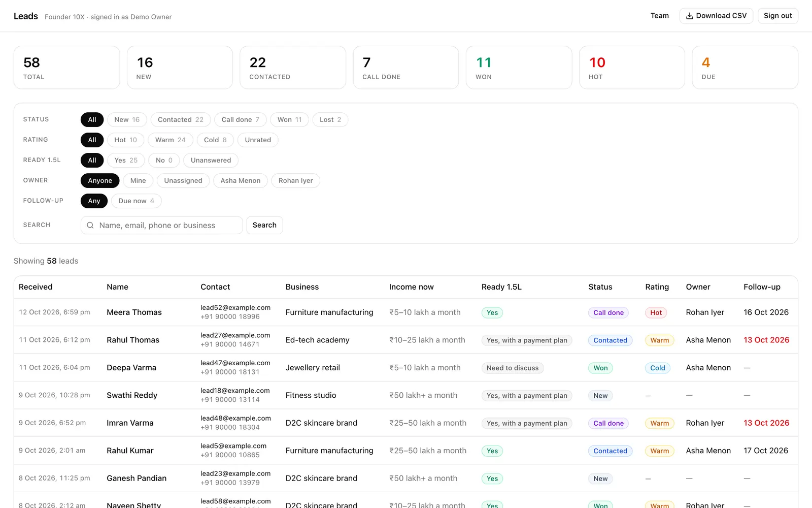Click the 58 Total stat card
This screenshot has width=812, height=508.
pos(66,68)
